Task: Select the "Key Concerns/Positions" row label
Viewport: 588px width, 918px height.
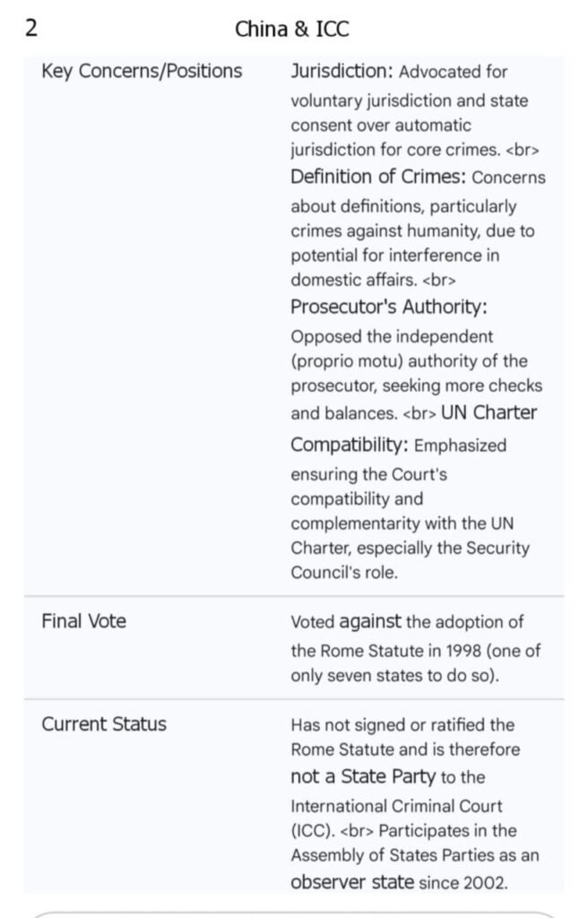Action: coord(142,72)
